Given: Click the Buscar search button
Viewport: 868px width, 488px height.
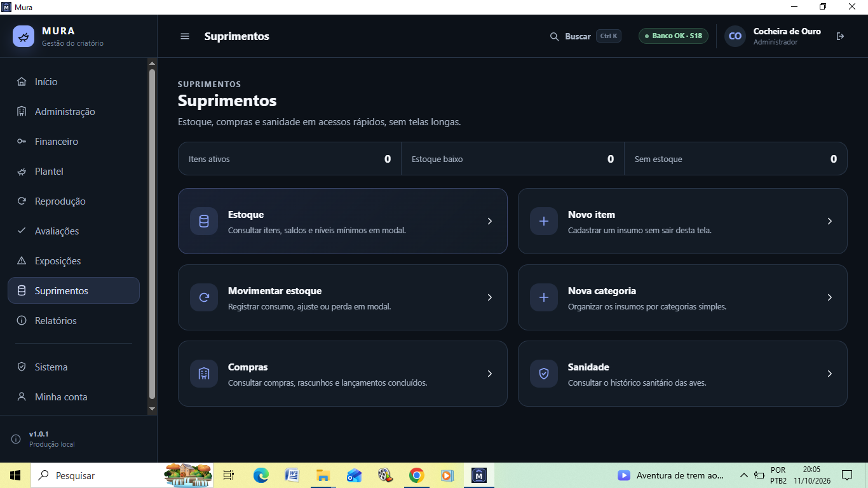Looking at the screenshot, I should pyautogui.click(x=585, y=36).
